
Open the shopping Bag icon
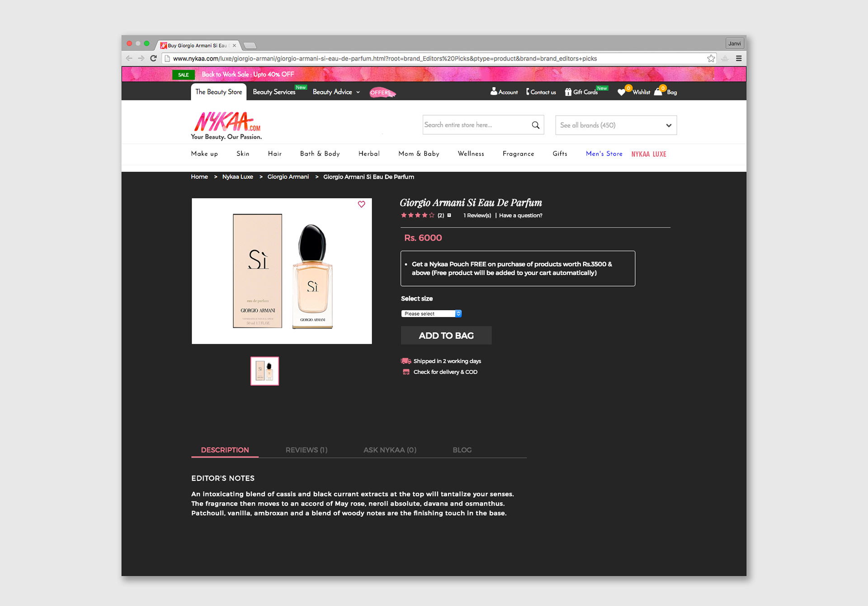click(x=658, y=92)
